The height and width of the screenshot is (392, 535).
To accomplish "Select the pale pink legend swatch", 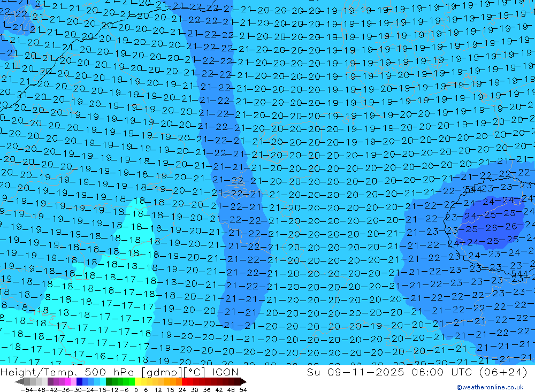I will [x=73, y=381].
